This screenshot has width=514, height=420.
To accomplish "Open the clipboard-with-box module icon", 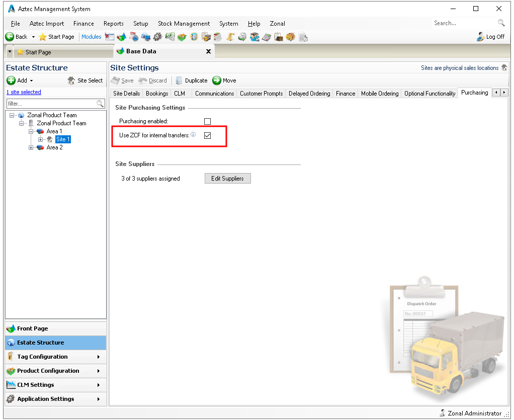I will [279, 37].
